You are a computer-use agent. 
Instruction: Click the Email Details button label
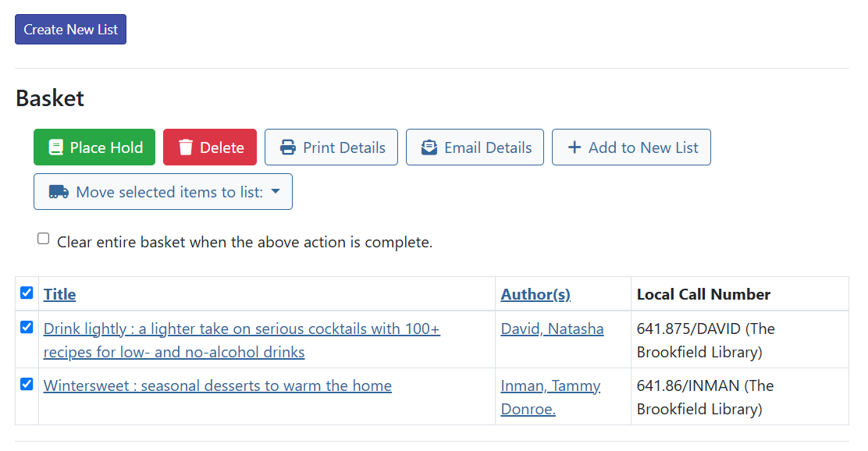pos(488,147)
